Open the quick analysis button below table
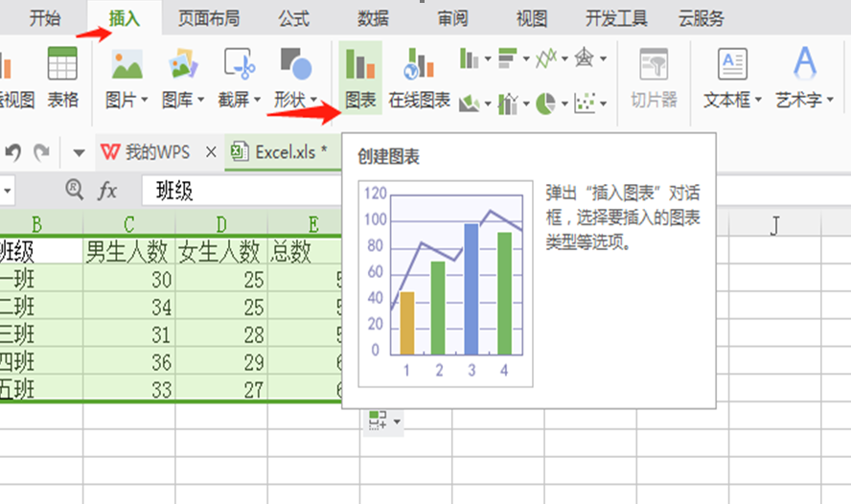Viewport: 851px width, 504px height. click(383, 422)
